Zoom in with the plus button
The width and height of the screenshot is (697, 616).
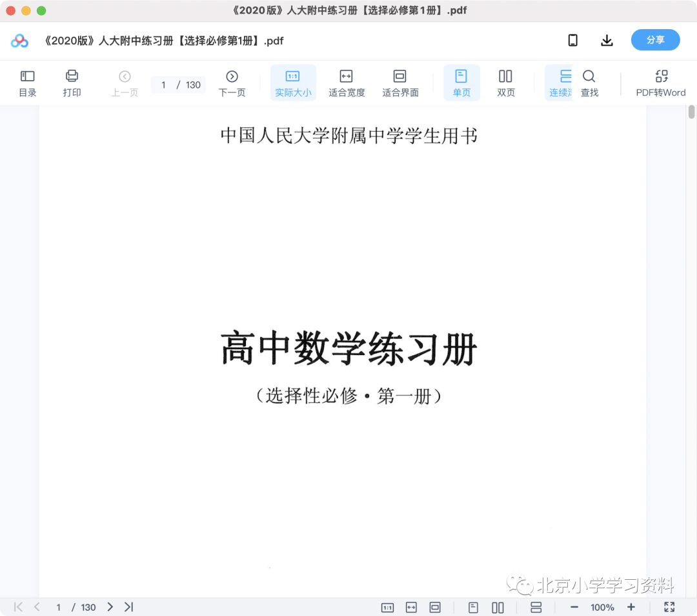(x=631, y=607)
